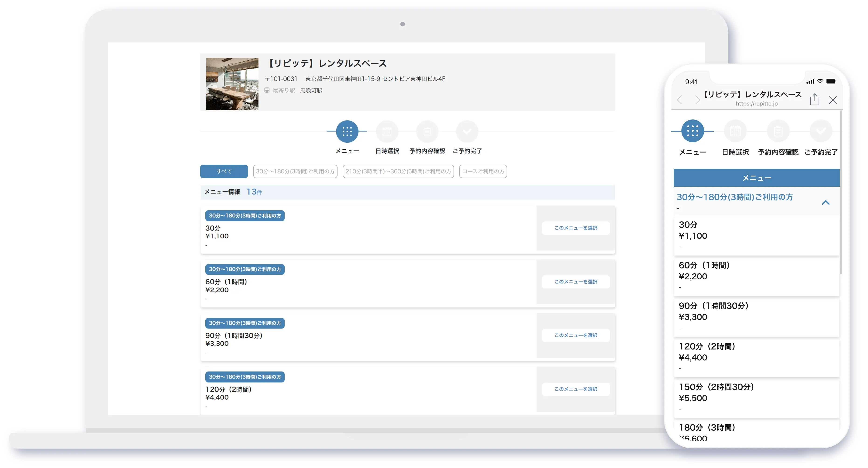Image resolution: width=868 pixels, height=468 pixels.
Task: Tap the phone browser share icon
Action: point(814,99)
